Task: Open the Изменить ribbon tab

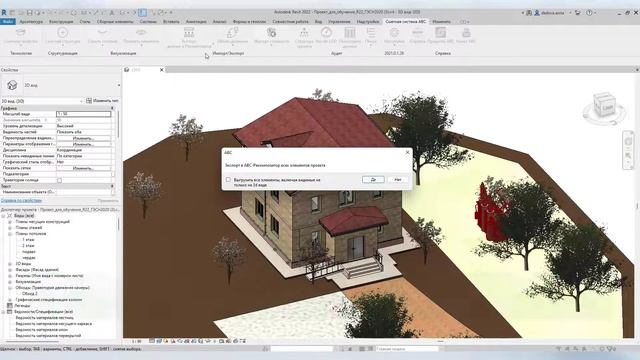Action: point(442,22)
